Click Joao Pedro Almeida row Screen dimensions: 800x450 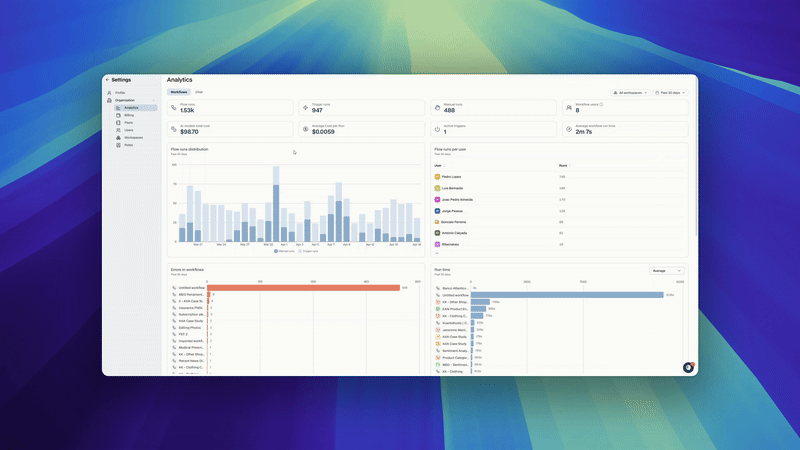coord(559,199)
